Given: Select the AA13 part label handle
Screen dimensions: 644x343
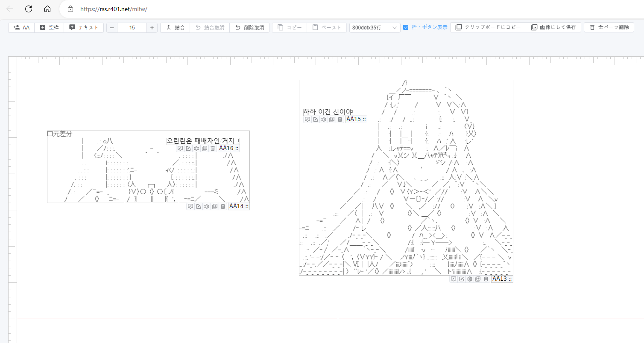Looking at the screenshot, I should click(x=501, y=279).
